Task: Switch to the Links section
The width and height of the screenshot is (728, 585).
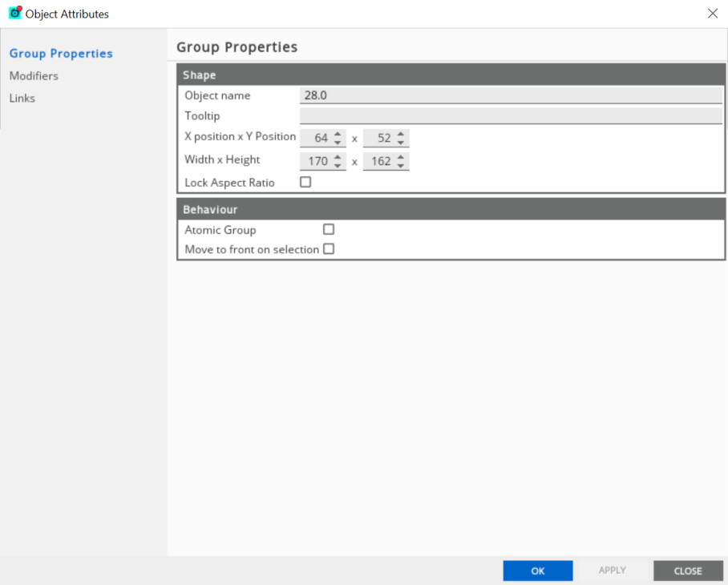Action: [x=22, y=99]
